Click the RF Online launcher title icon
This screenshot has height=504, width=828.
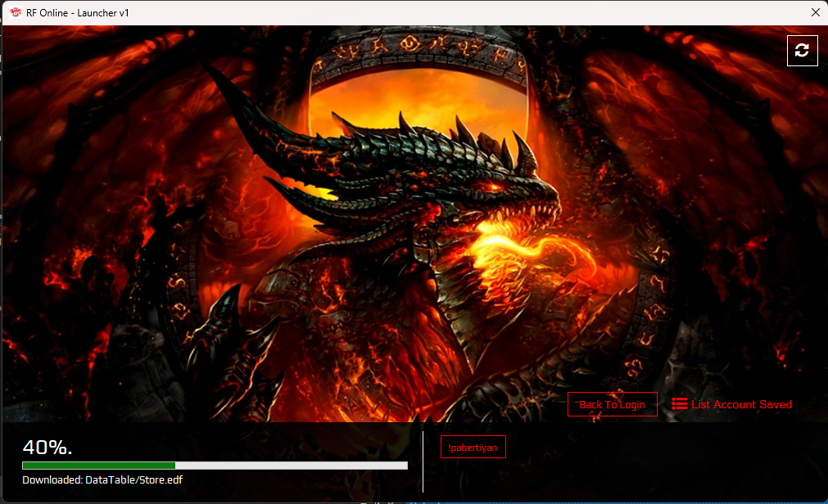(16, 12)
